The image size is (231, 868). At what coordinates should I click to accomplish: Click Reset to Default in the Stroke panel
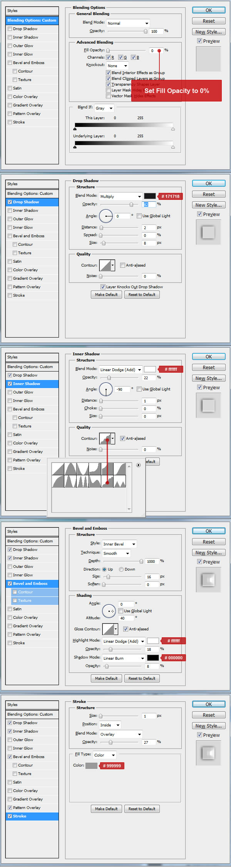142,809
